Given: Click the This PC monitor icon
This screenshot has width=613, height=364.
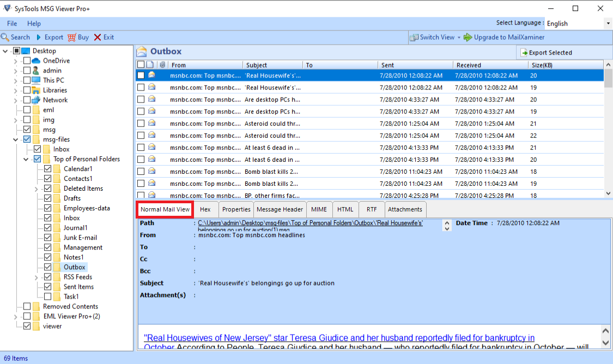Looking at the screenshot, I should click(36, 80).
